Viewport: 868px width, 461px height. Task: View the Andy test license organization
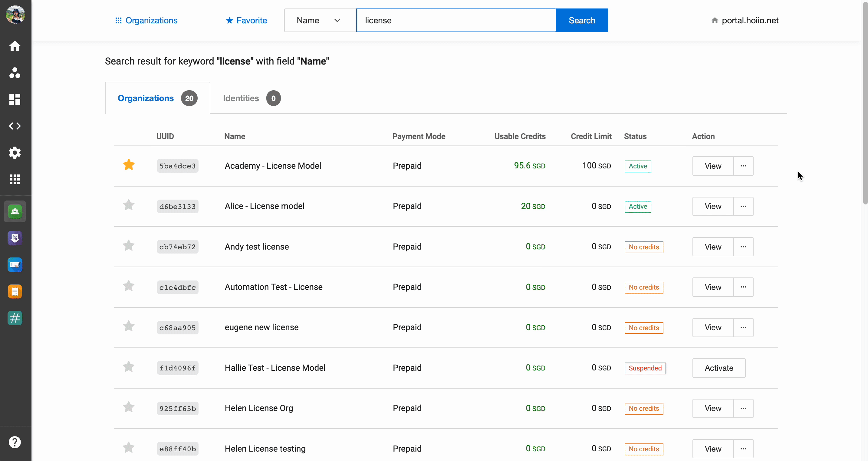click(x=713, y=247)
